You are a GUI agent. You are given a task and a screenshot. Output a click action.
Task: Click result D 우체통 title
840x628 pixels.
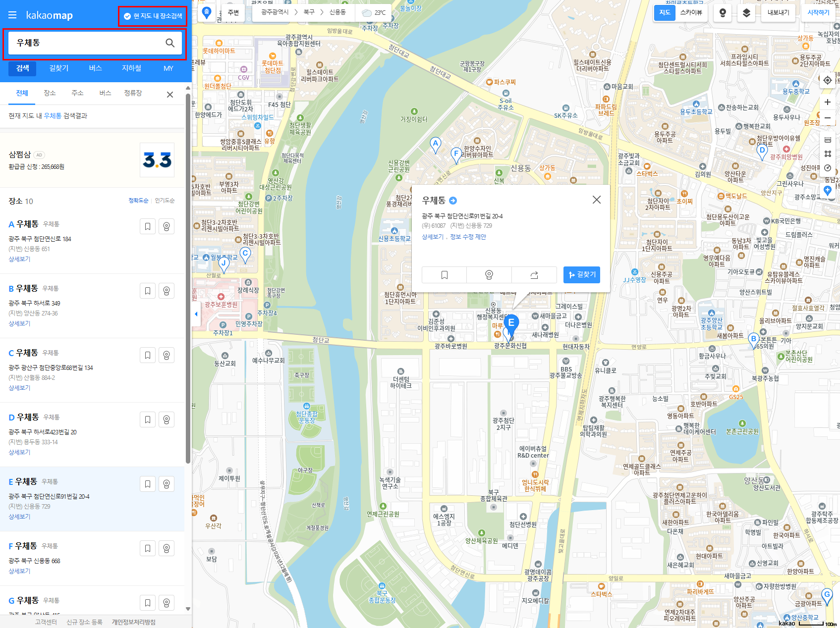click(x=28, y=417)
